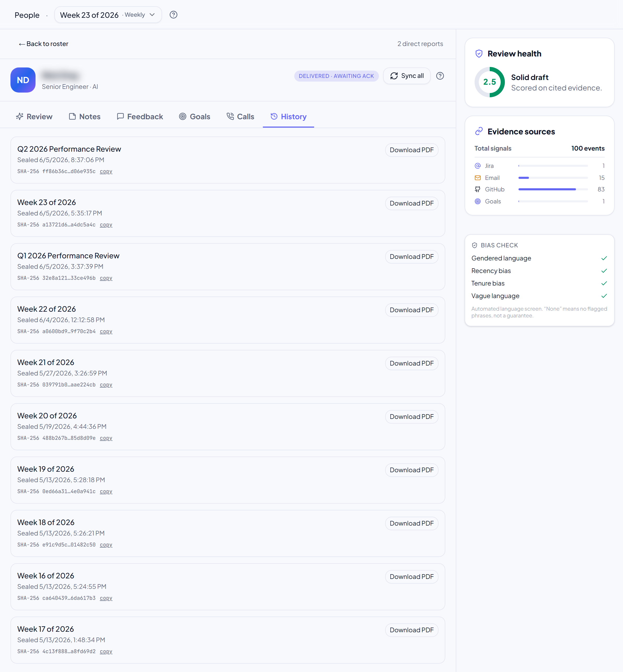Click the Evidence sources link icon

479,132
